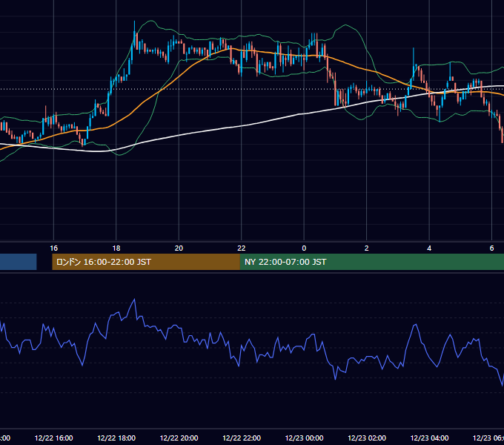Click the blue session bar before London
The width and height of the screenshot is (504, 445).
[x=19, y=262]
